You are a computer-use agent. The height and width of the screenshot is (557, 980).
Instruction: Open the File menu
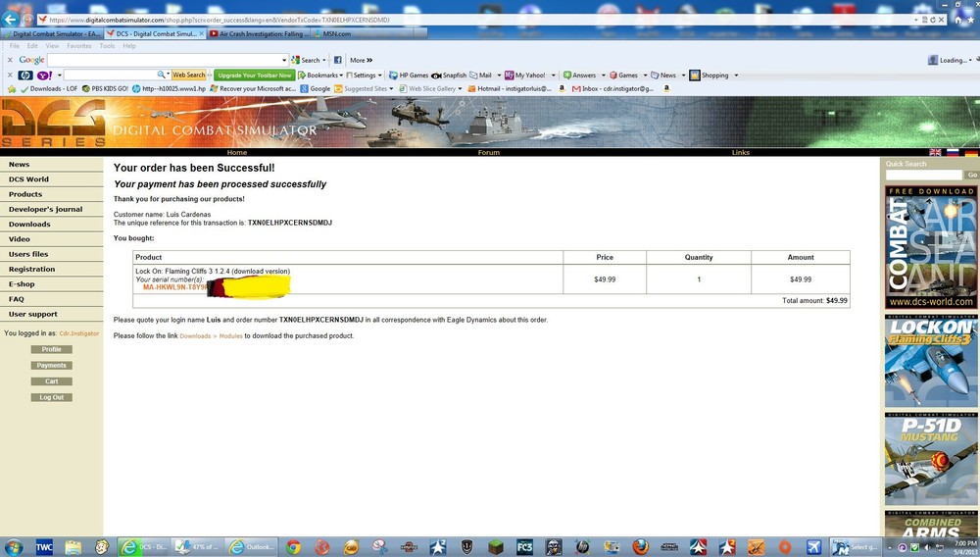pos(15,46)
